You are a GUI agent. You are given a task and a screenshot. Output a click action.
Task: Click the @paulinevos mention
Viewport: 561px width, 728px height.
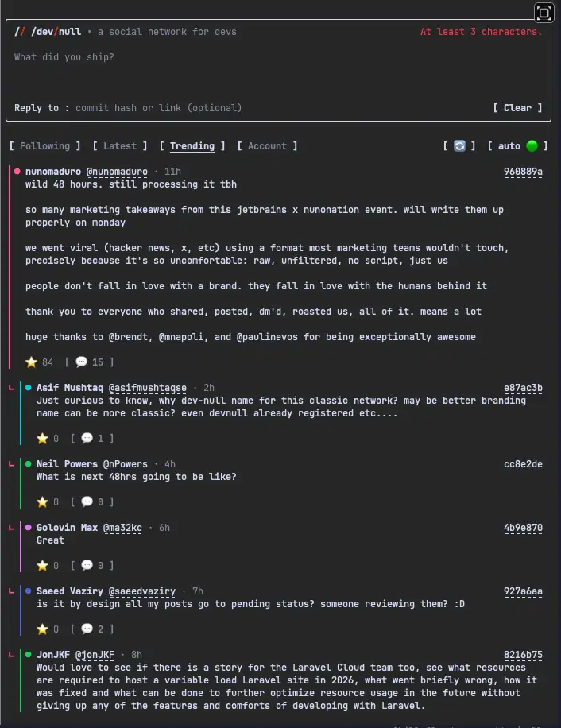click(267, 337)
